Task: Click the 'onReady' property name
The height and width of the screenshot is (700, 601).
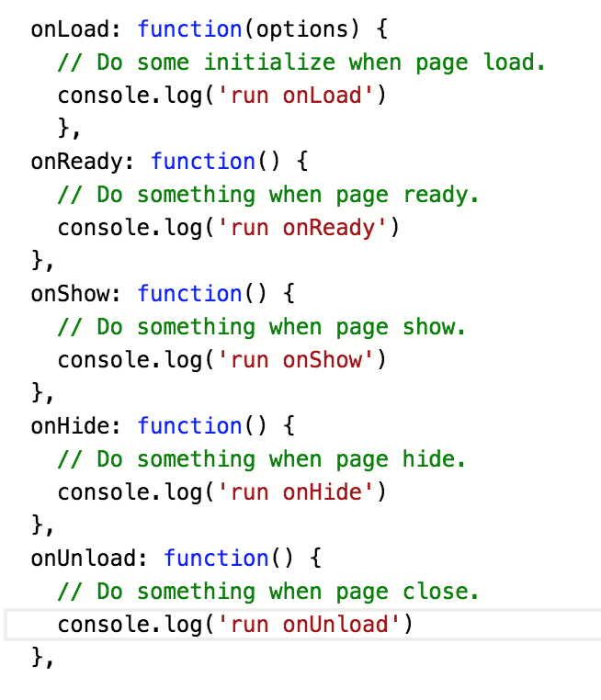Action: [76, 162]
